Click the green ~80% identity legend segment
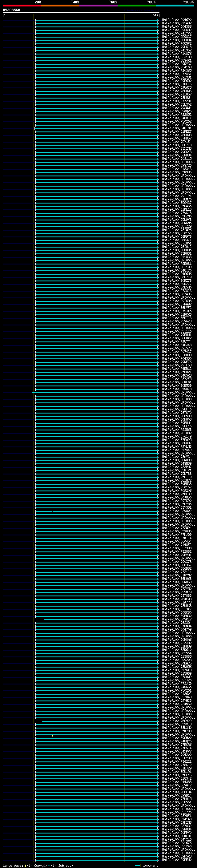The width and height of the screenshot is (197, 868). tap(137, 6)
